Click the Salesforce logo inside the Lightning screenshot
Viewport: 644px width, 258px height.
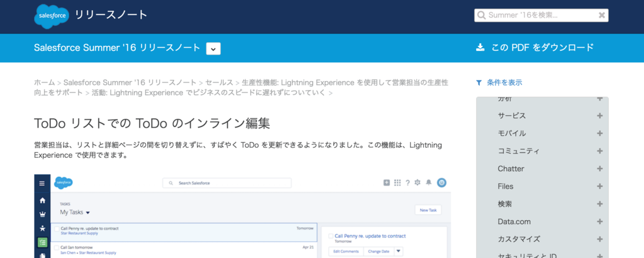click(x=64, y=182)
